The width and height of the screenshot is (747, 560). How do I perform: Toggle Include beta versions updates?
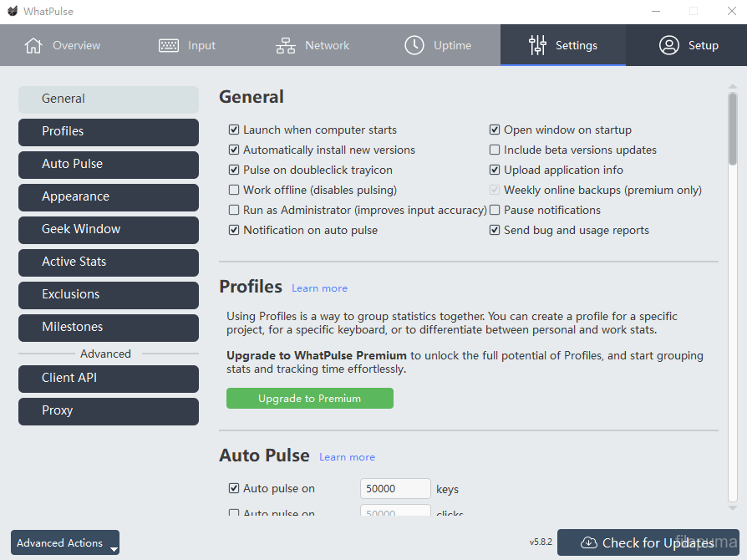[495, 150]
